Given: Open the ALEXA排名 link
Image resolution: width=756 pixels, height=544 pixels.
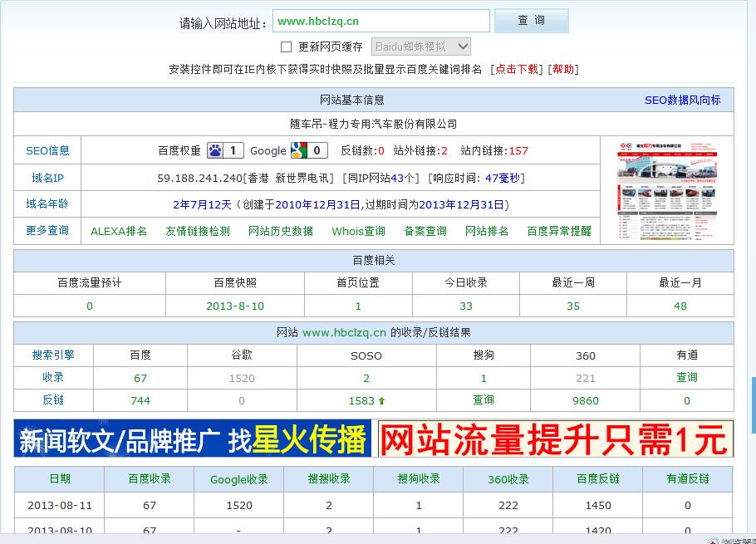Looking at the screenshot, I should pos(119,231).
